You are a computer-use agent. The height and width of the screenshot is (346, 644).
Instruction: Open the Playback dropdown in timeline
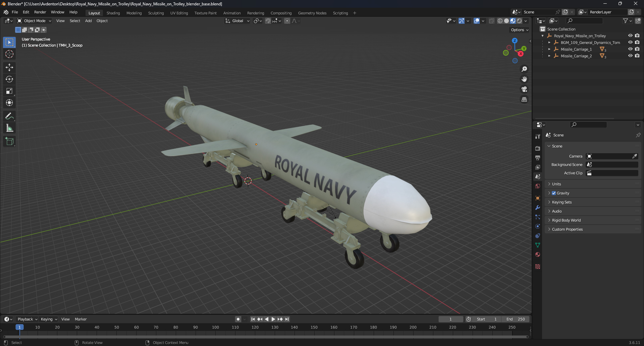pos(27,319)
